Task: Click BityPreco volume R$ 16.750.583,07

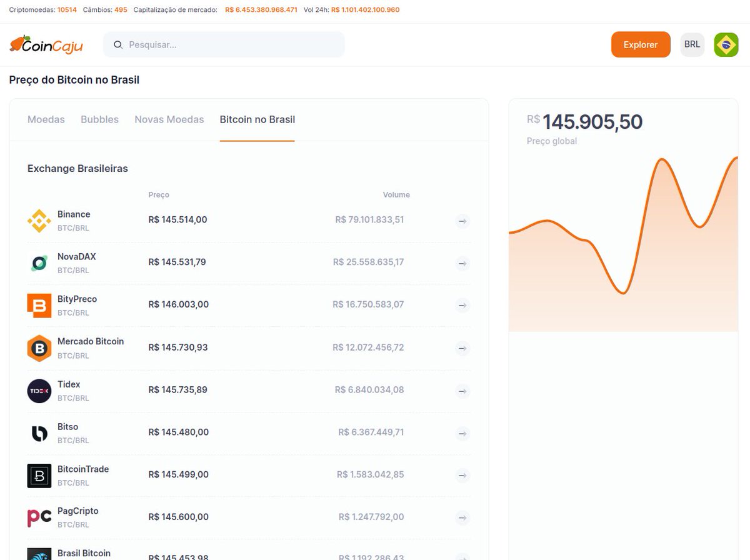Action: tap(368, 305)
